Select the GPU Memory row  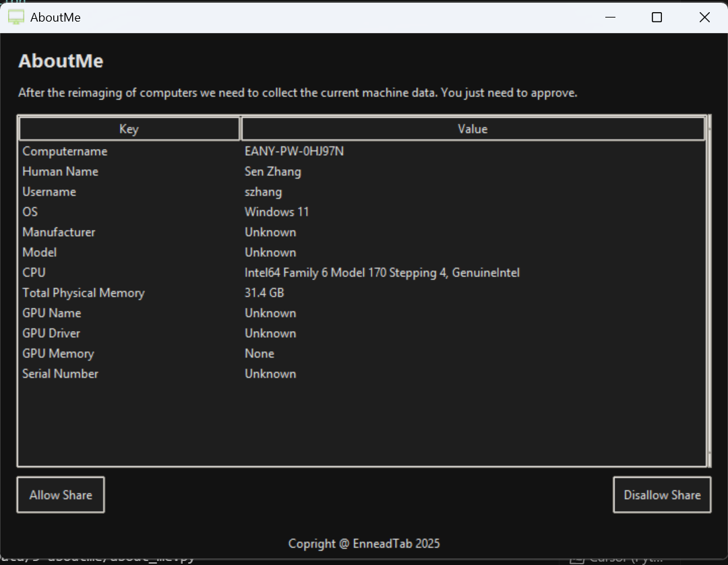(x=58, y=354)
